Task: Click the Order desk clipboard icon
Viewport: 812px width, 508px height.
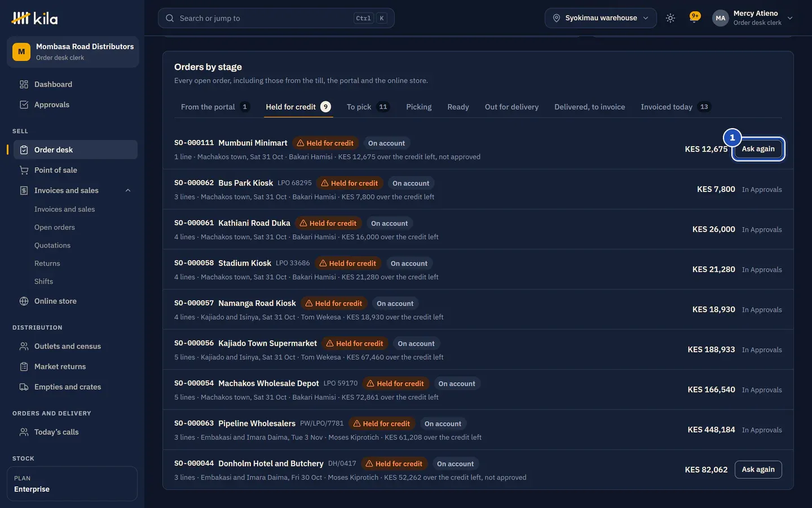Action: [24, 150]
